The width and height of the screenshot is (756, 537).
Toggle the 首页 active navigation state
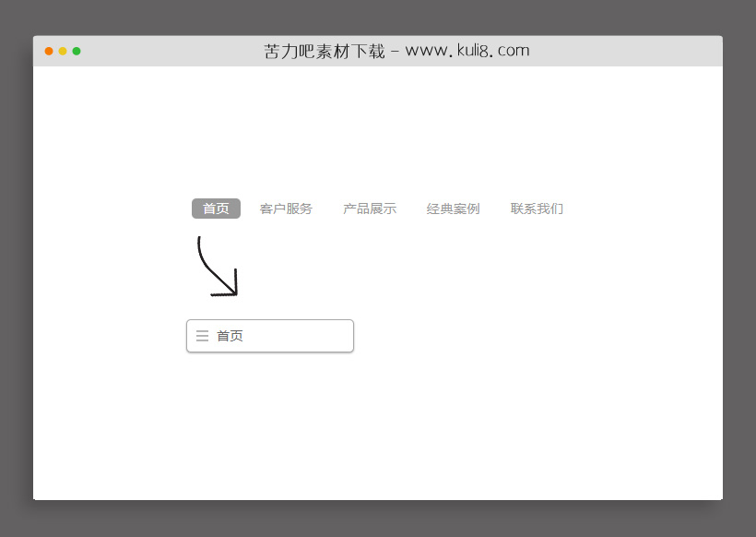(215, 209)
